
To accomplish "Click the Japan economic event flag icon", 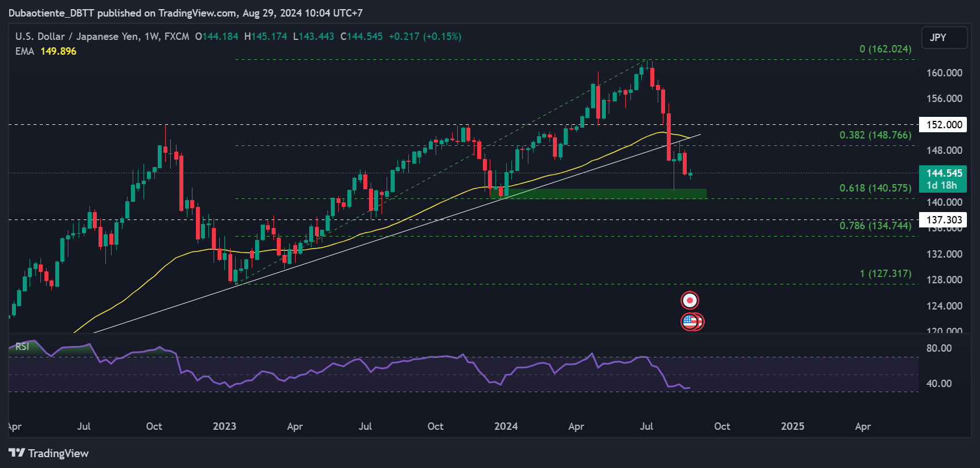I will pos(690,300).
